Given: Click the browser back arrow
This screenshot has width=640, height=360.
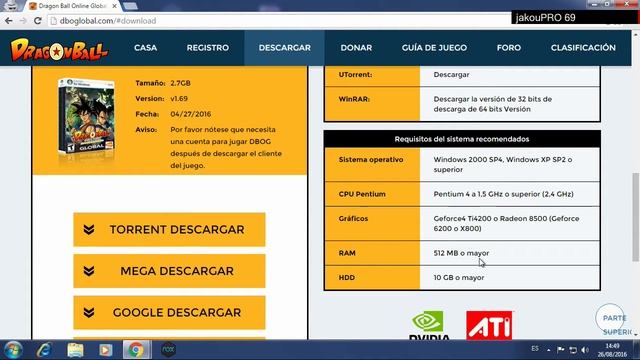Looking at the screenshot, I should pyautogui.click(x=9, y=21).
